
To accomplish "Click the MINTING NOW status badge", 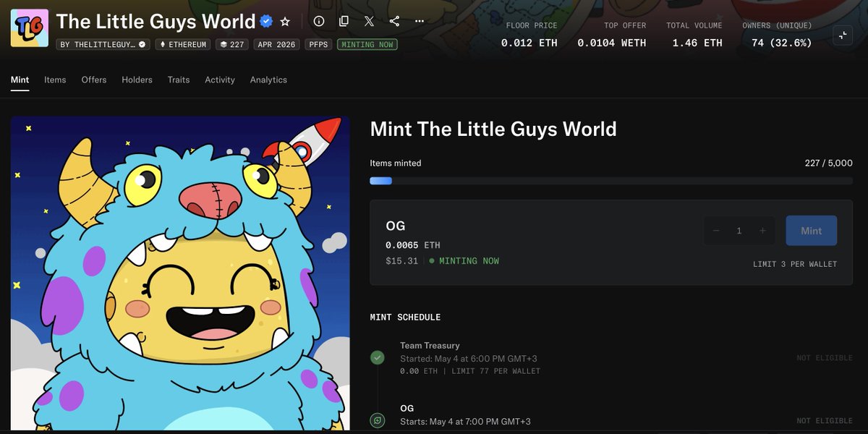I will [367, 44].
